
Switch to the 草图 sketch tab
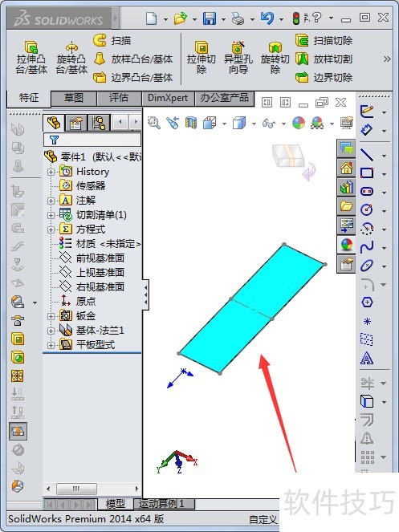pyautogui.click(x=74, y=99)
